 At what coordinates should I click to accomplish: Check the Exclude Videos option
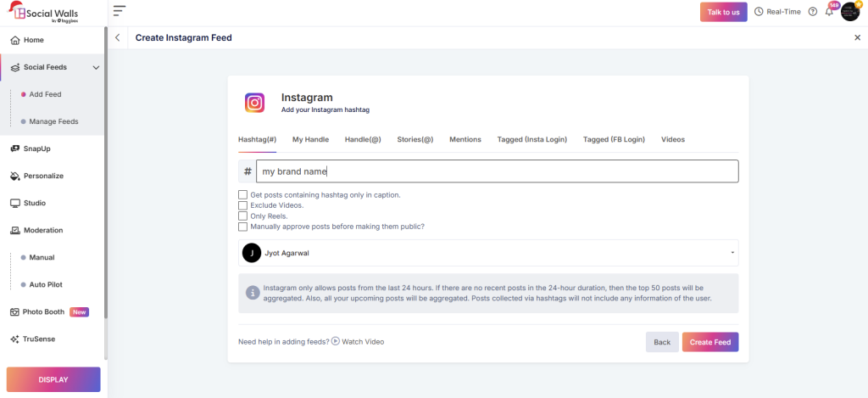point(243,205)
